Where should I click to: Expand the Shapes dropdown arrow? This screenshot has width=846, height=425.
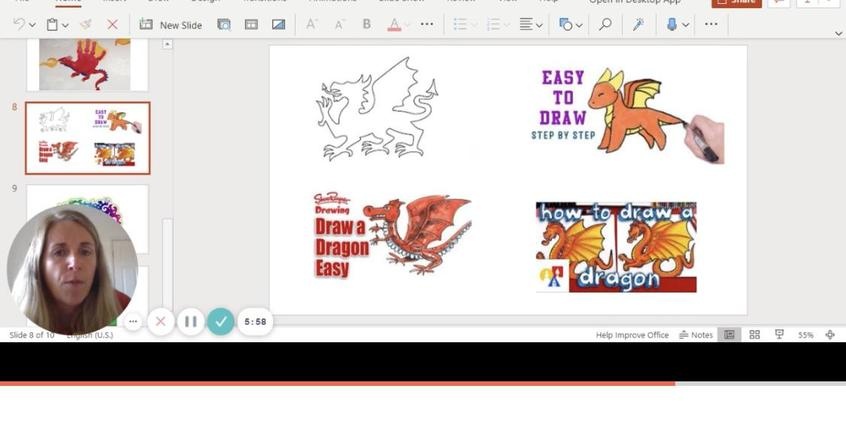[x=579, y=25]
